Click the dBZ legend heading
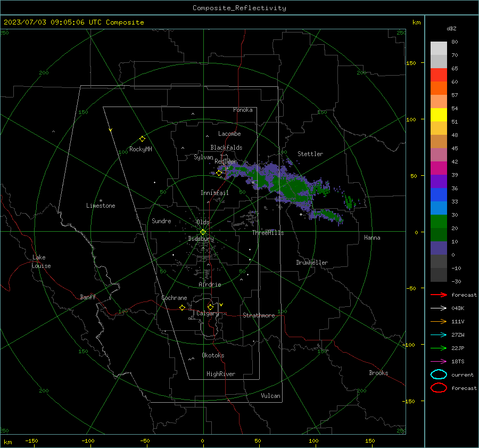Screen dimensions: 479x448 pos(451,28)
